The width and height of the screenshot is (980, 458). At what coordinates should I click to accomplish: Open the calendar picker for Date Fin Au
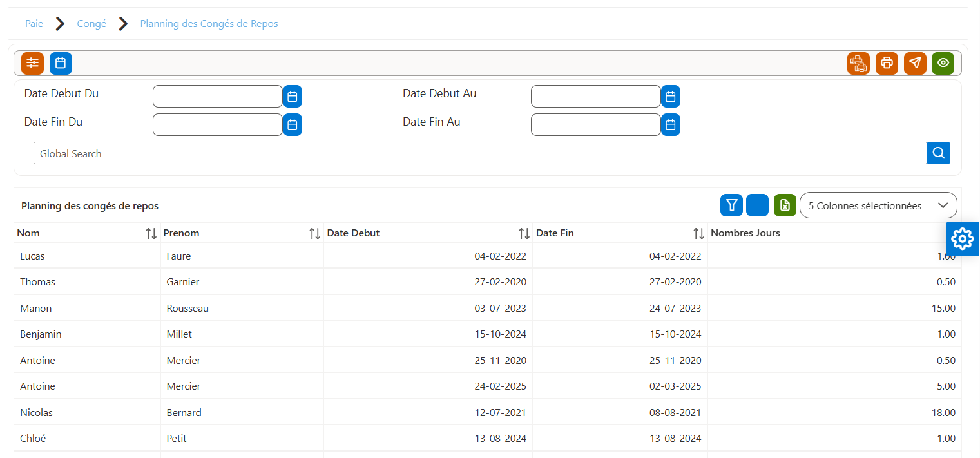[x=671, y=125]
